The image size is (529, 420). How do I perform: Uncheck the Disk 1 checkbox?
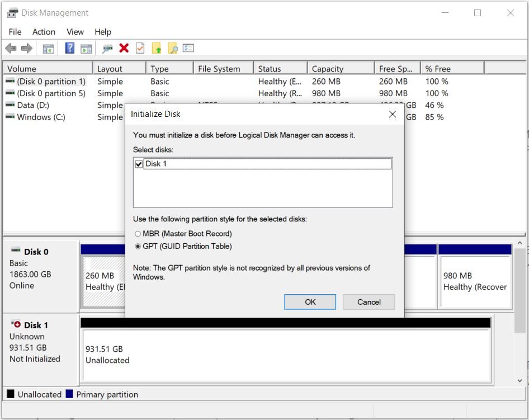(x=140, y=164)
